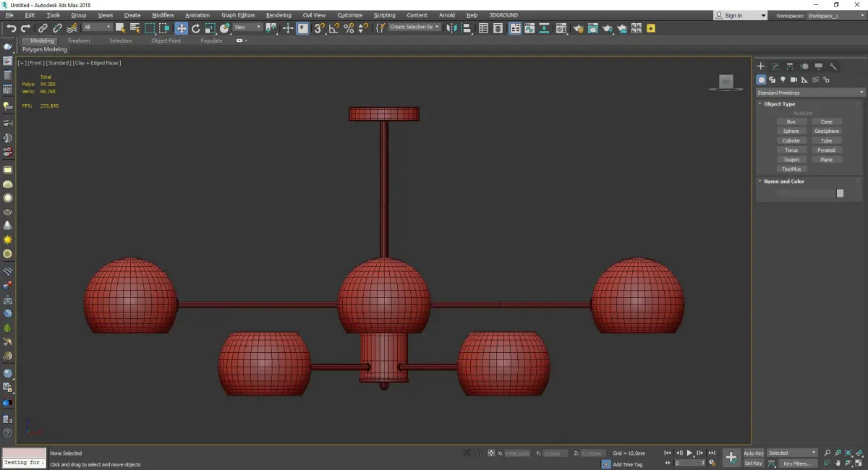Activate the Select and Link tool

coord(43,28)
